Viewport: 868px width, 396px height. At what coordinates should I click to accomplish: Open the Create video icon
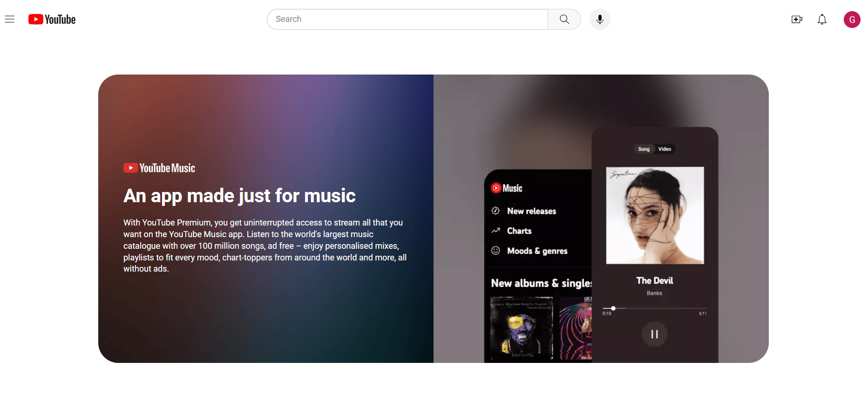click(797, 19)
